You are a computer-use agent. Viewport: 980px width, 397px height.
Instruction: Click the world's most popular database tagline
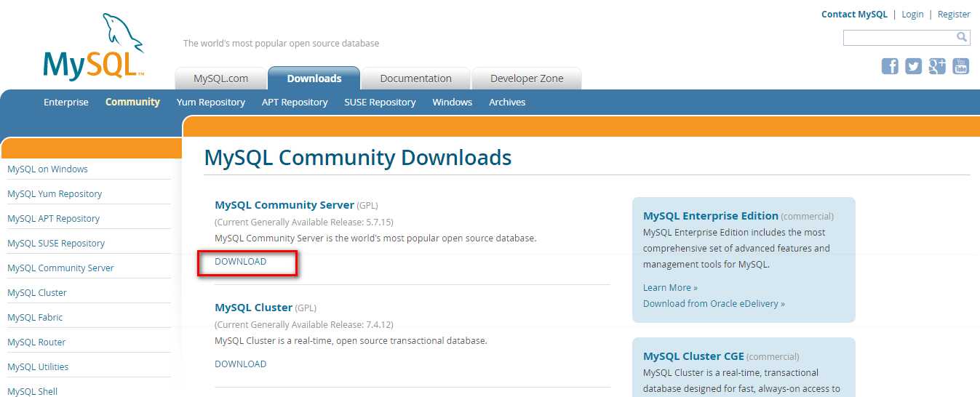pyautogui.click(x=281, y=44)
